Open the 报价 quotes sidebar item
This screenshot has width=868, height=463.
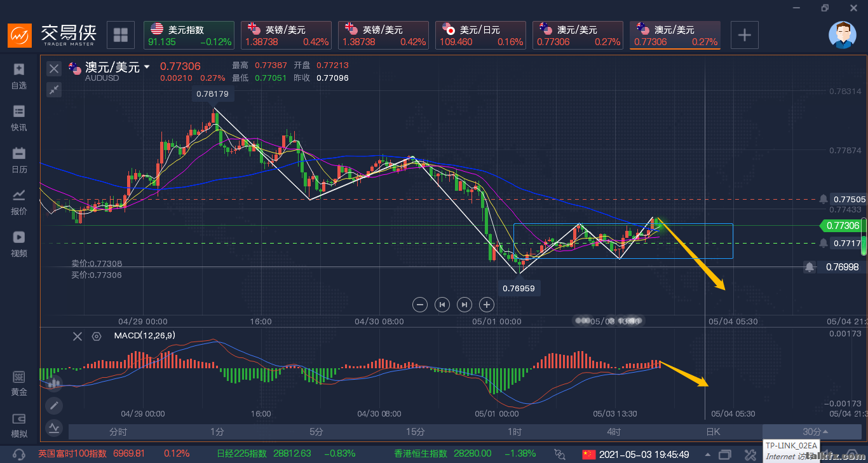point(19,202)
